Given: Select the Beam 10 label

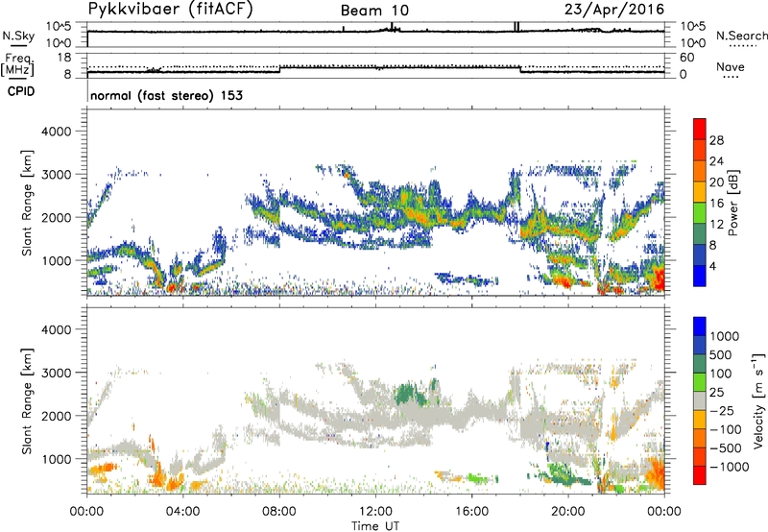Looking at the screenshot, I should pos(374,11).
